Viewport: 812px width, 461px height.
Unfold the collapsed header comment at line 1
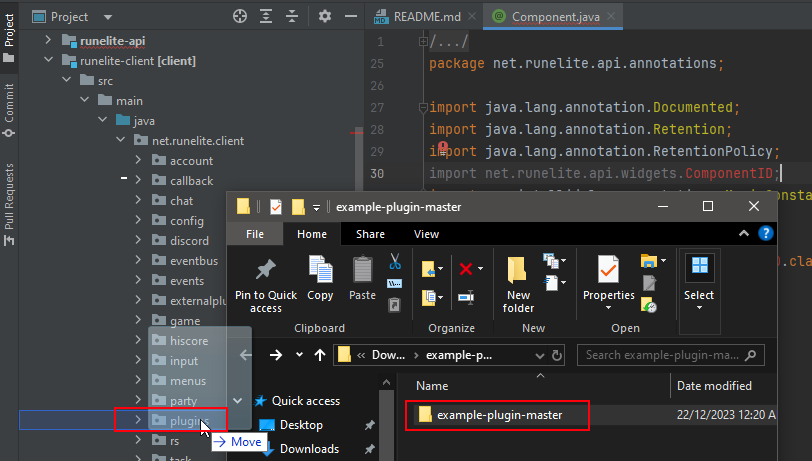423,41
